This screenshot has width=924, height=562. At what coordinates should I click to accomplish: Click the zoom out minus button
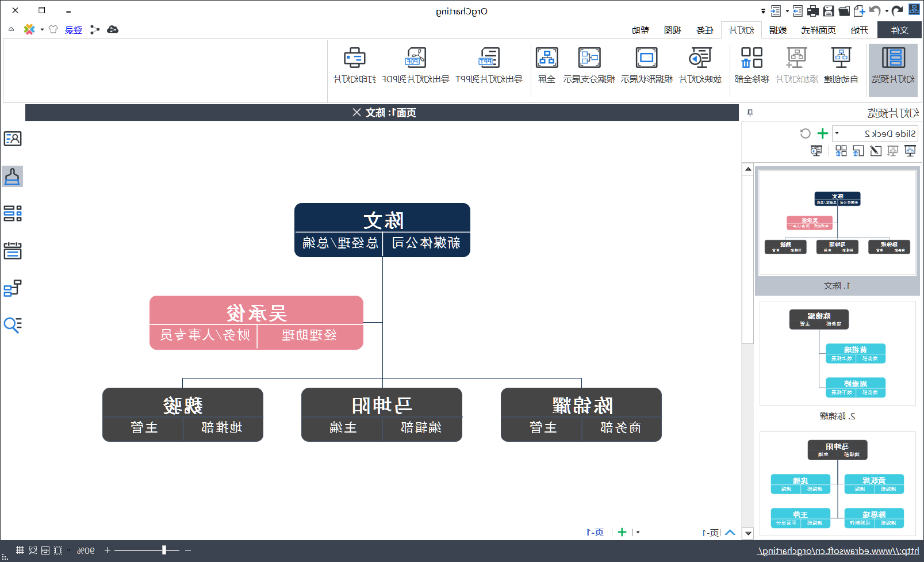188,550
